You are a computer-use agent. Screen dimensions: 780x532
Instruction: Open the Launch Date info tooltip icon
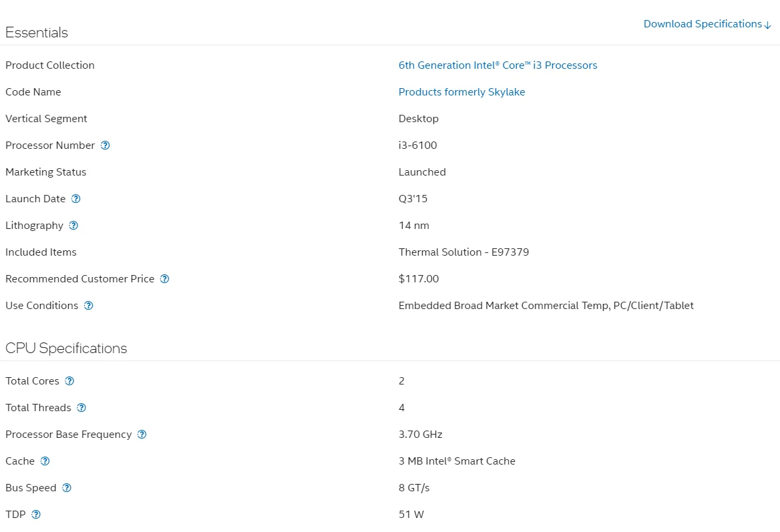pyautogui.click(x=75, y=199)
